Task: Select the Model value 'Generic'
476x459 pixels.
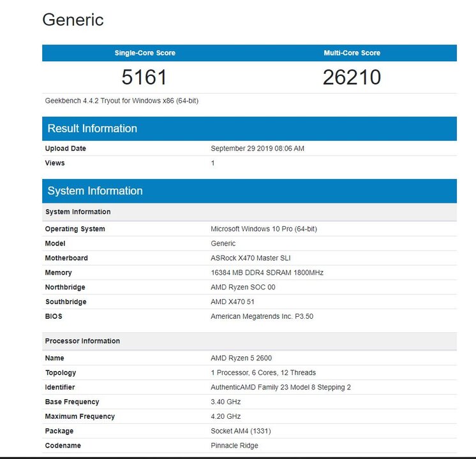Action: click(x=223, y=244)
